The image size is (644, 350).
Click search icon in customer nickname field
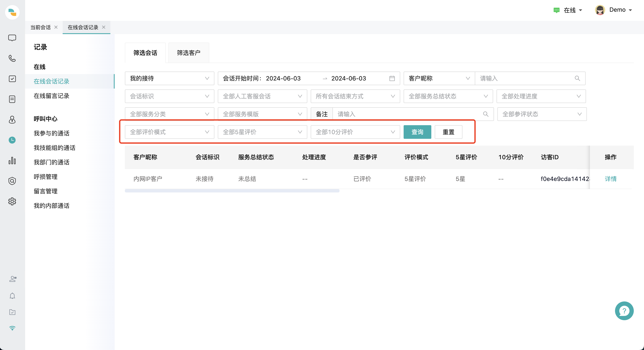[577, 78]
